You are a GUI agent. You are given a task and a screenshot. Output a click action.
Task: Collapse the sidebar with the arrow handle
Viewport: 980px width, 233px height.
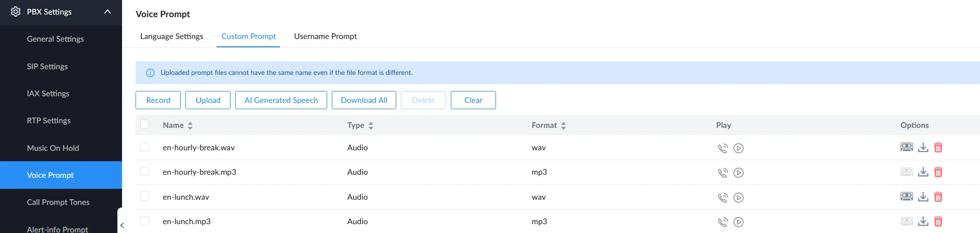122,225
